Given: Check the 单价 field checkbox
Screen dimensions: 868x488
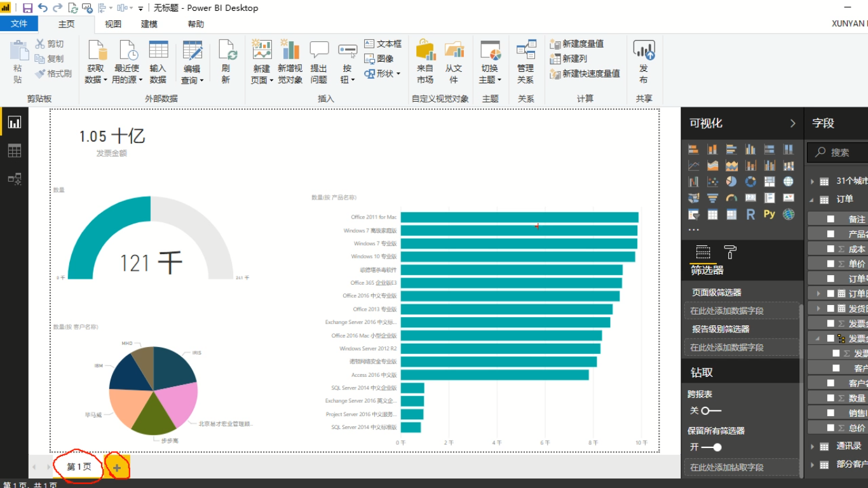Looking at the screenshot, I should [831, 264].
